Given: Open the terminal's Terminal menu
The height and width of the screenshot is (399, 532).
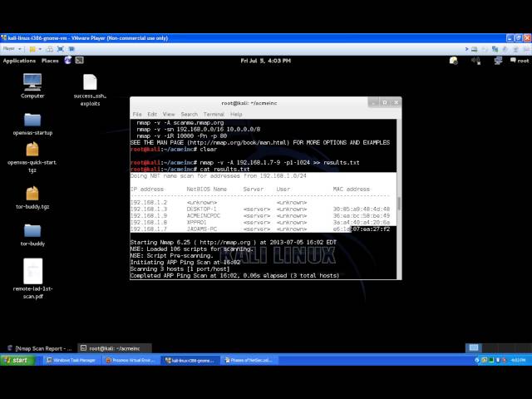Looking at the screenshot, I should [214, 114].
